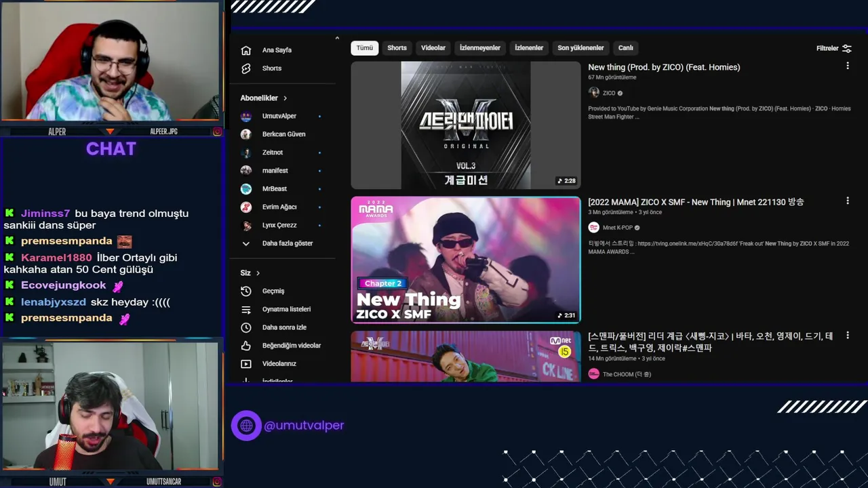
Task: Open Oynatma listeleri playlist icon
Action: pyautogui.click(x=246, y=309)
